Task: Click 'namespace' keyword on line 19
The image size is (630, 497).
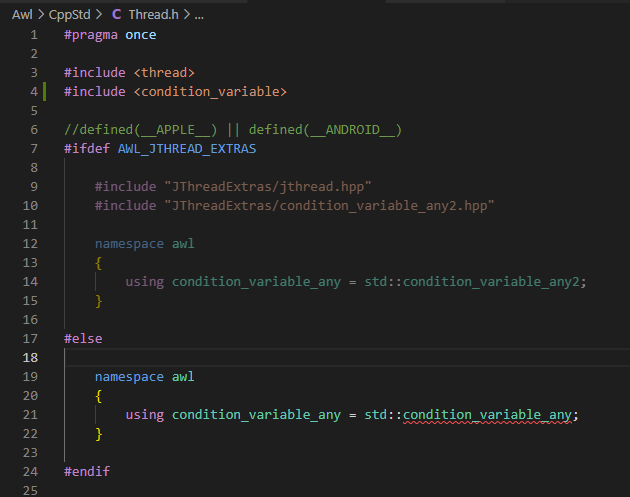Action: pyautogui.click(x=129, y=377)
